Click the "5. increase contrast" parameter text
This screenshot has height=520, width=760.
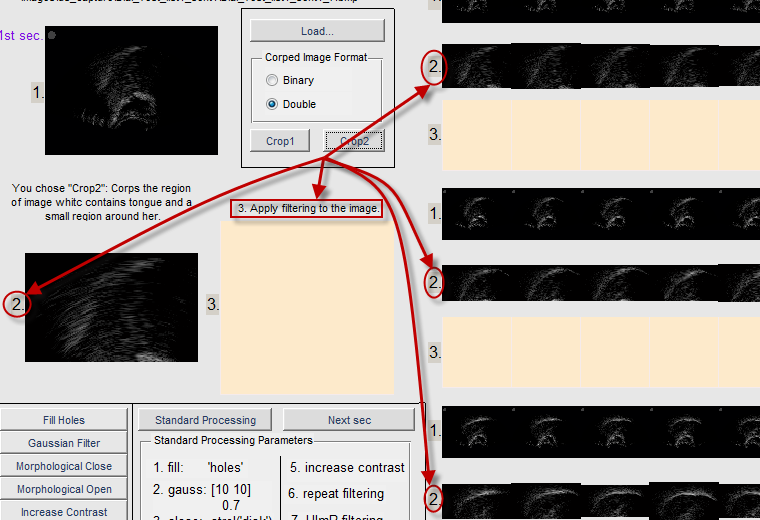[347, 468]
